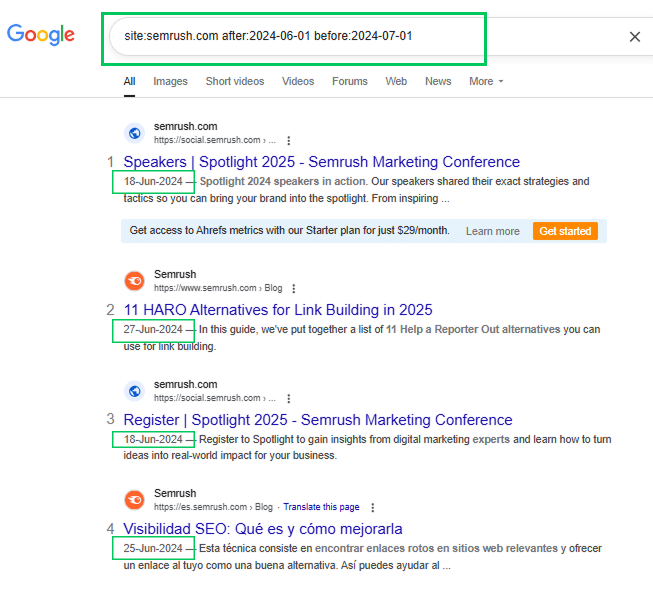Click the orange Get started button
The image size is (653, 593).
coord(565,231)
